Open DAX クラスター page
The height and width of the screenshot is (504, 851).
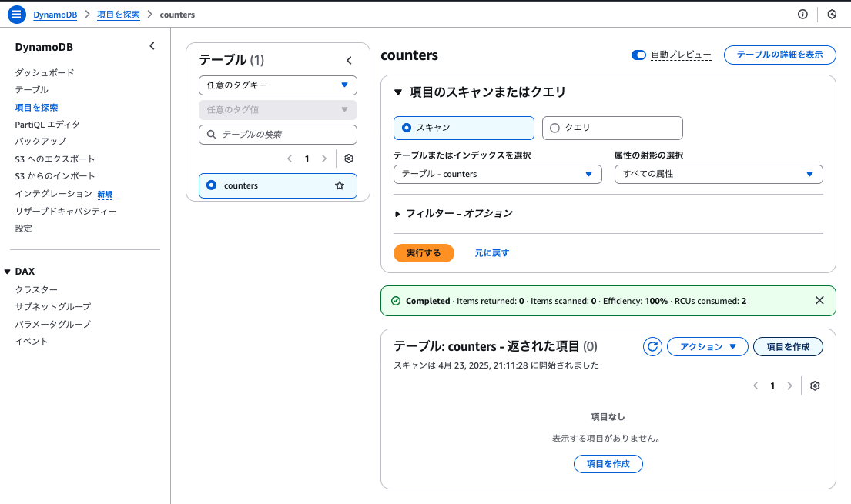coord(36,290)
